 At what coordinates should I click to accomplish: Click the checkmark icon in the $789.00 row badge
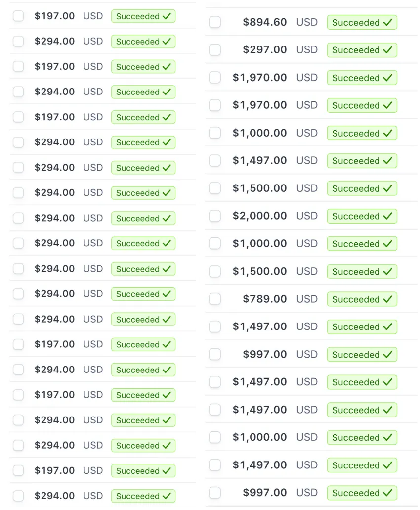(x=388, y=299)
